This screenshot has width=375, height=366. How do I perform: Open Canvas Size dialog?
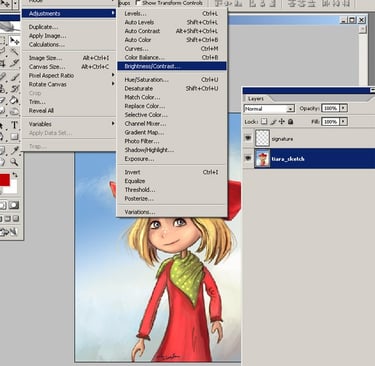69,67
